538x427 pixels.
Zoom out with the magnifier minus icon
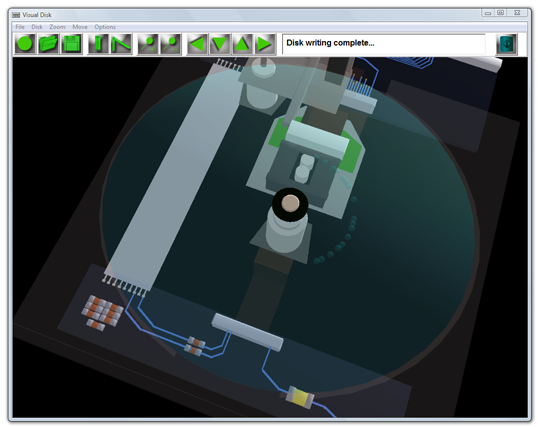pyautogui.click(x=171, y=44)
